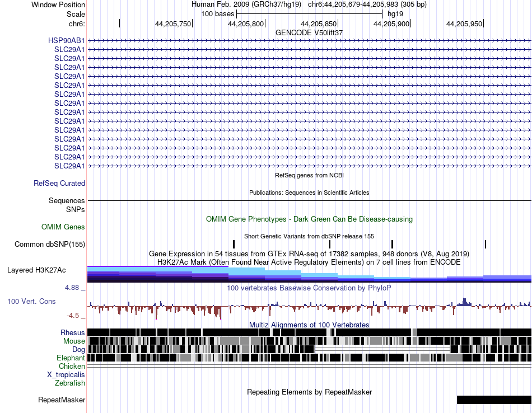Click Short Genetic Variants from dbSNP title
Screen dimensions: 532x413
tap(309, 236)
